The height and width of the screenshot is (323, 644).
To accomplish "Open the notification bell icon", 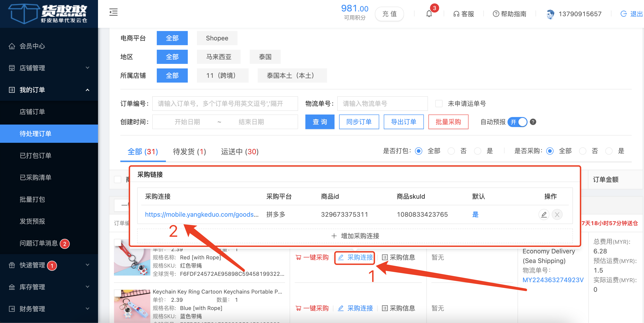I will click(x=429, y=14).
